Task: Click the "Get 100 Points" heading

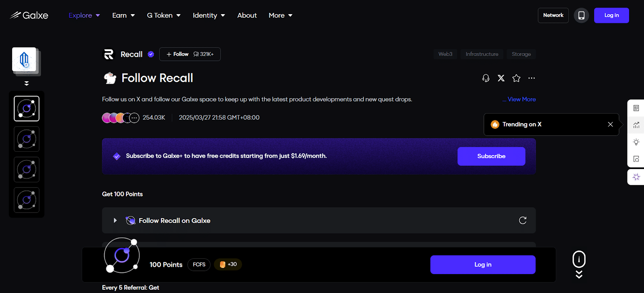Action: coord(122,194)
